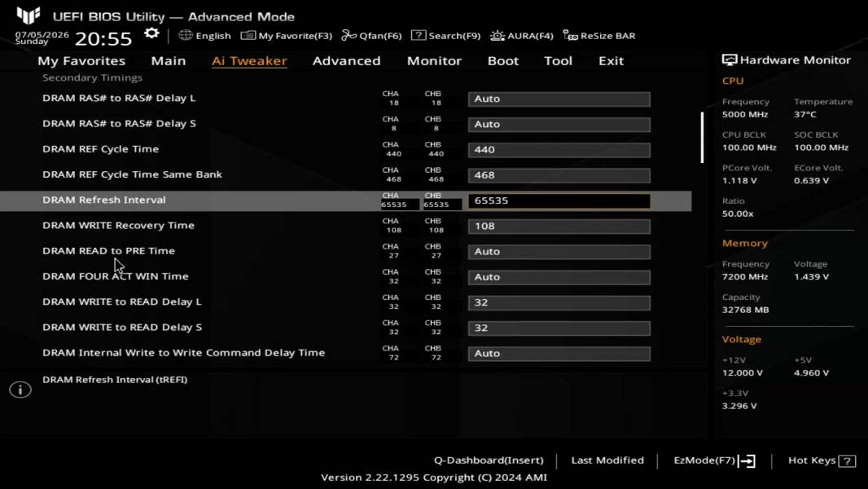The image size is (868, 489).
Task: Click the WRITE to READ Delay L field
Action: (559, 302)
